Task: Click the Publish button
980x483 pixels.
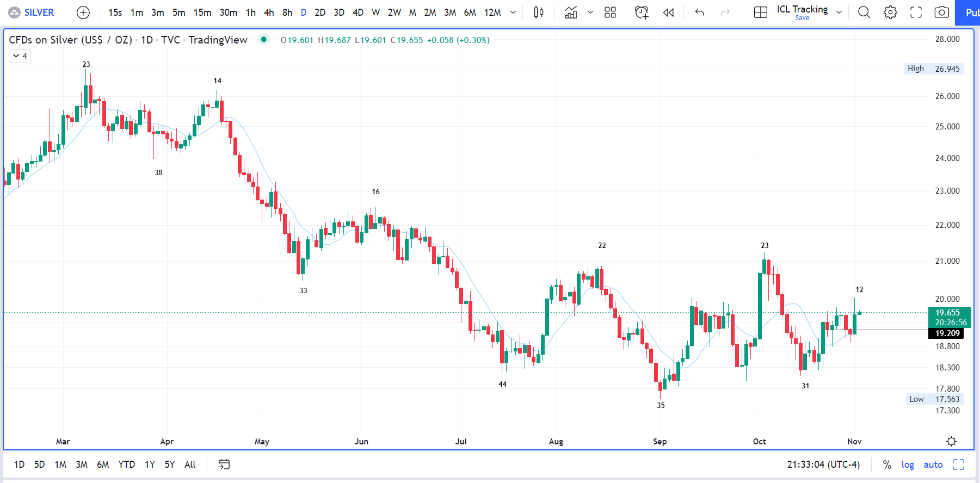Action: coord(967,13)
